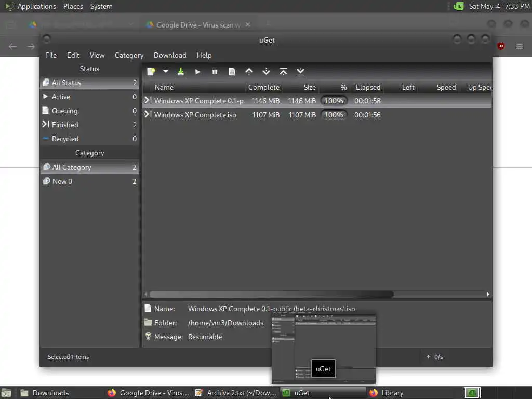This screenshot has height=399, width=532.
Task: Open the System menu in the top panel
Action: pyautogui.click(x=101, y=6)
